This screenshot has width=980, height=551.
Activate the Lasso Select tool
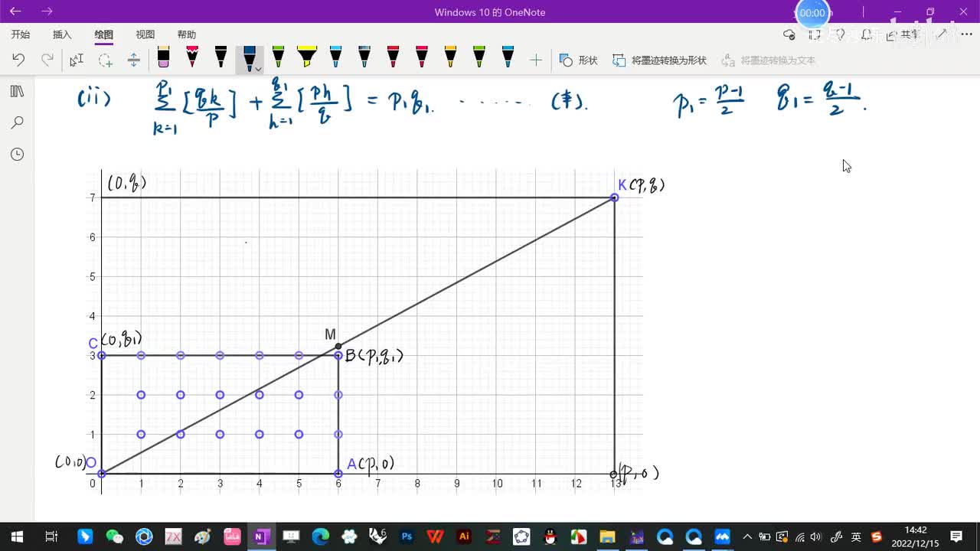coord(105,60)
